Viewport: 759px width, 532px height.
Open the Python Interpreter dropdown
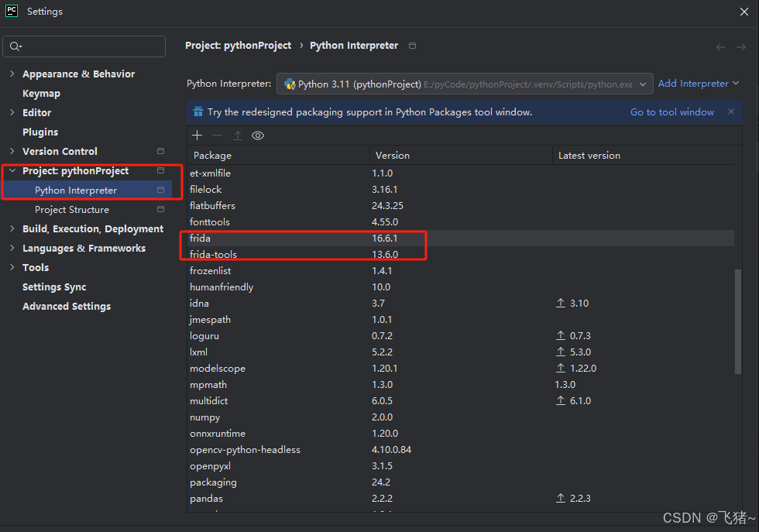click(465, 84)
